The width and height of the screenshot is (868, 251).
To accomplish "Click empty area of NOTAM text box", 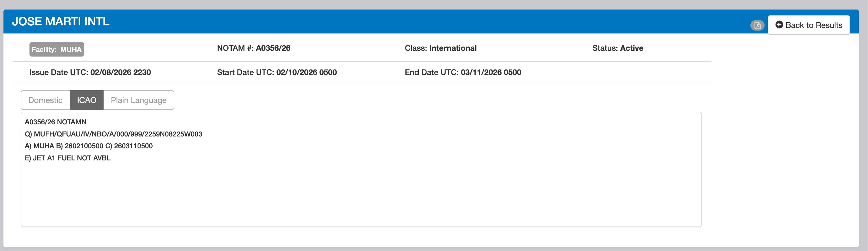I will click(361, 195).
